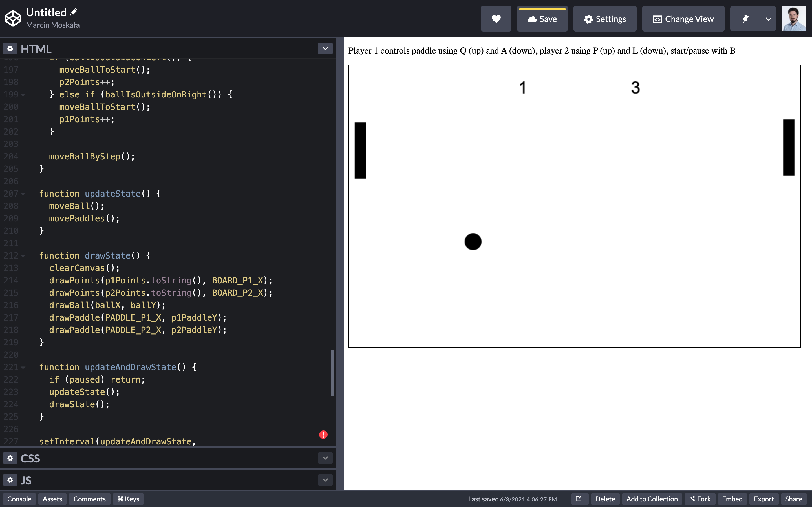Click the red error indicator icon
Viewport: 812px width, 507px height.
click(323, 435)
